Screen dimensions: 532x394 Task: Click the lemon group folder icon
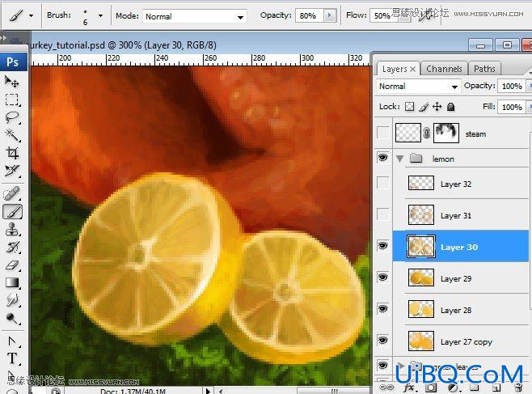(416, 158)
